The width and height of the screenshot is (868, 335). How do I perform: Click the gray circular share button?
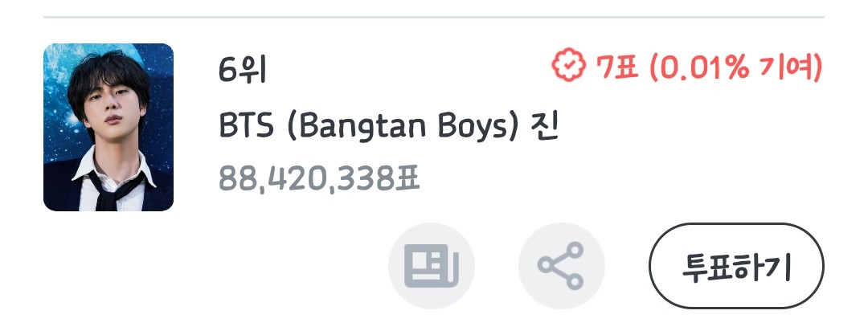coord(561,266)
